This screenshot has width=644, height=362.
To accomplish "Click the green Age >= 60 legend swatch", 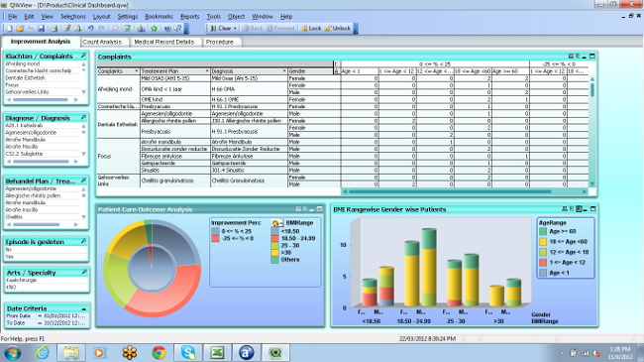I will point(543,232).
